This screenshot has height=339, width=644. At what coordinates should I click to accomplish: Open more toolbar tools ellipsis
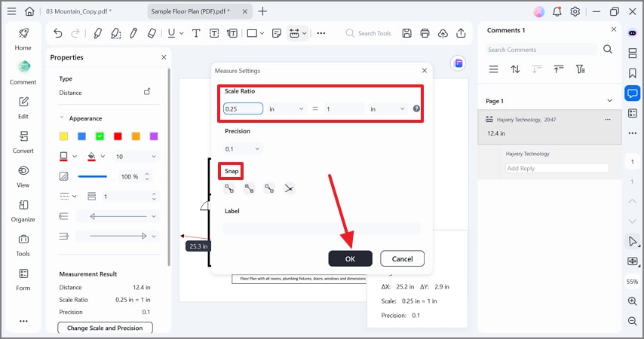[321, 33]
